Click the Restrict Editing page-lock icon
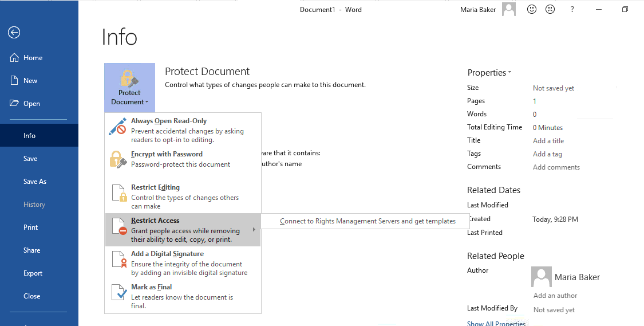644x326 pixels. (x=119, y=193)
